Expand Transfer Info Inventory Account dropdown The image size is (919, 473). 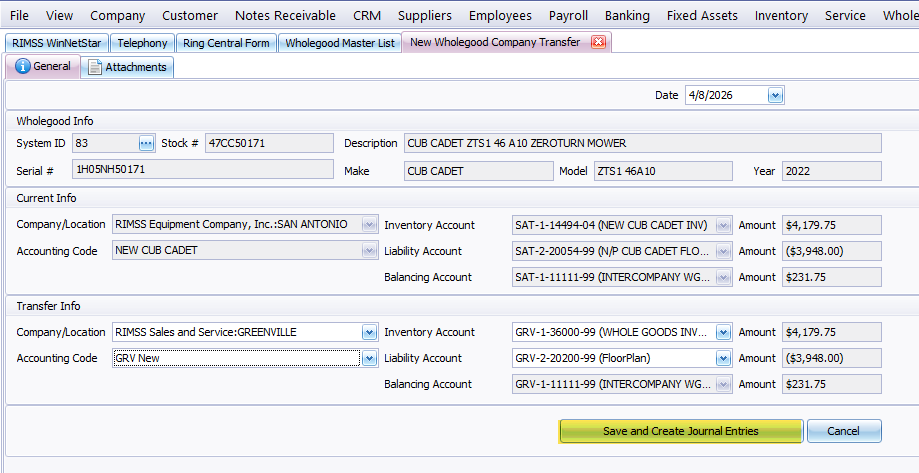pos(723,332)
